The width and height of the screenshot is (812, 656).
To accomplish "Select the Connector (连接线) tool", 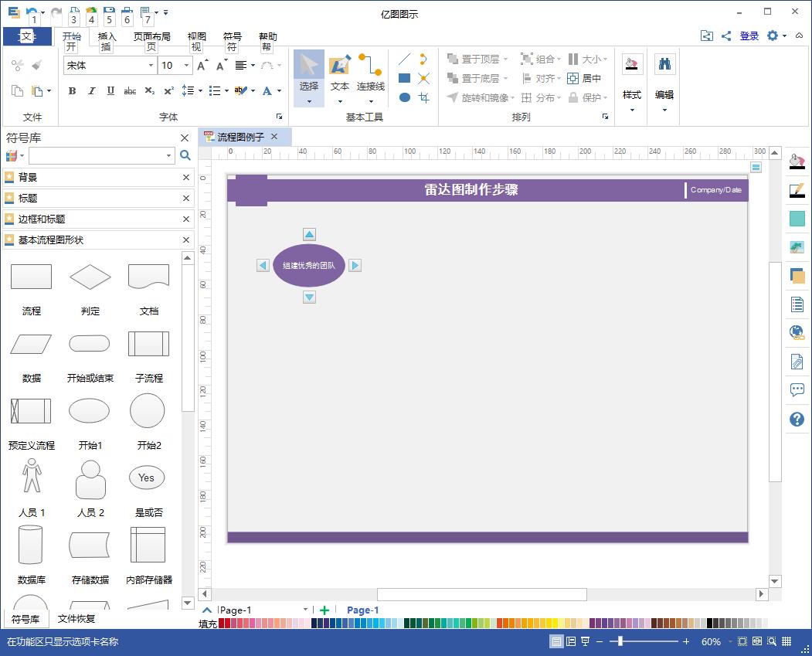I will [370, 73].
